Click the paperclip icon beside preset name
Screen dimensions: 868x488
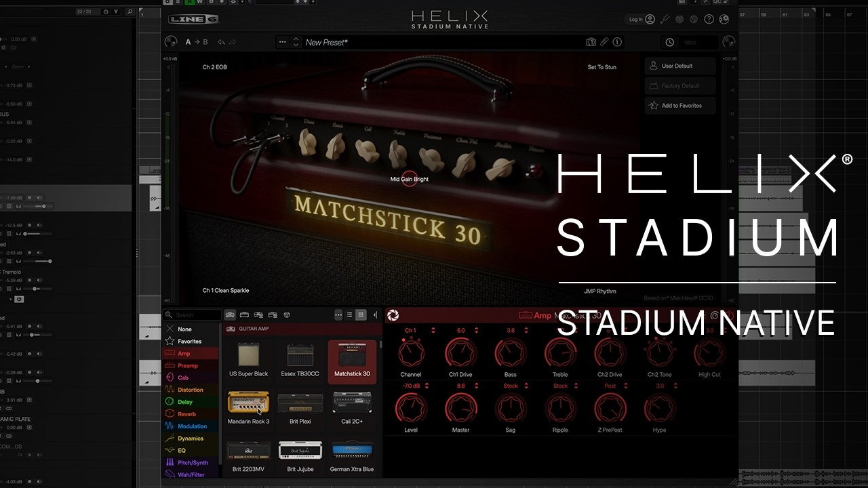[x=604, y=42]
